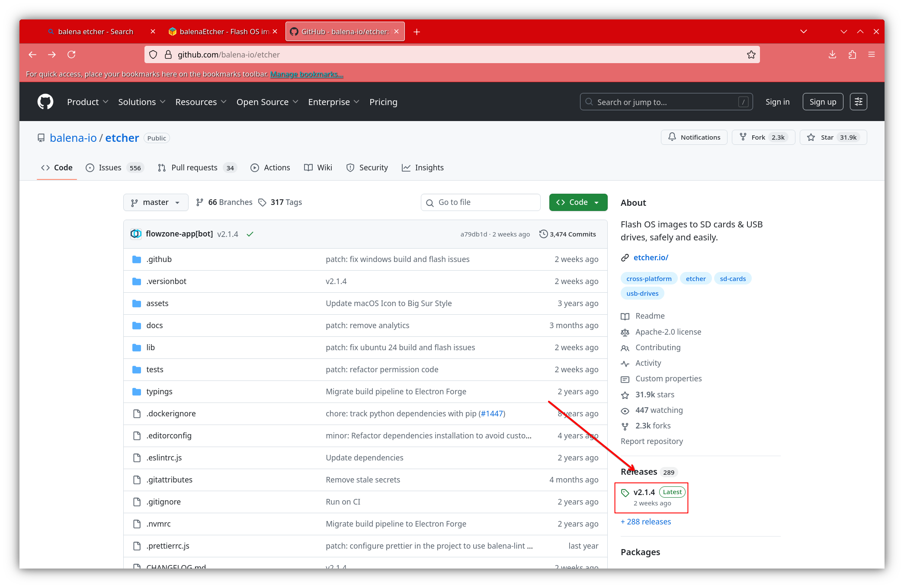Click the Sign in link

tap(777, 102)
